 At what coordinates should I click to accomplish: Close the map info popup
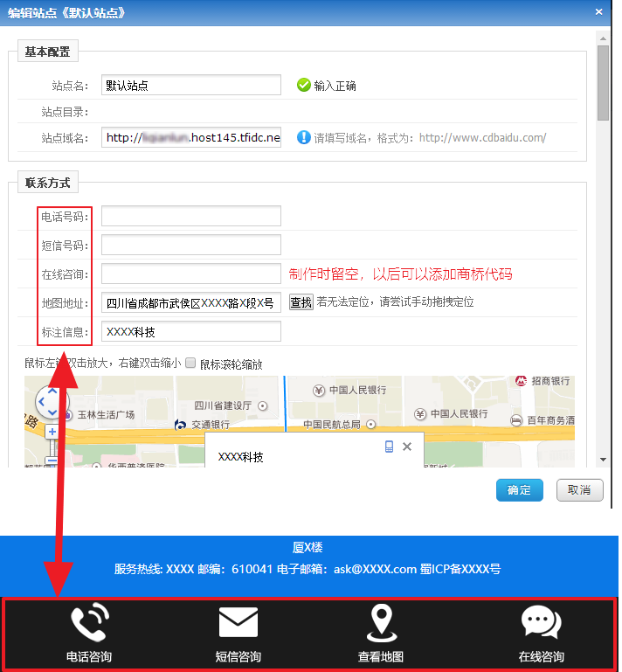[407, 447]
